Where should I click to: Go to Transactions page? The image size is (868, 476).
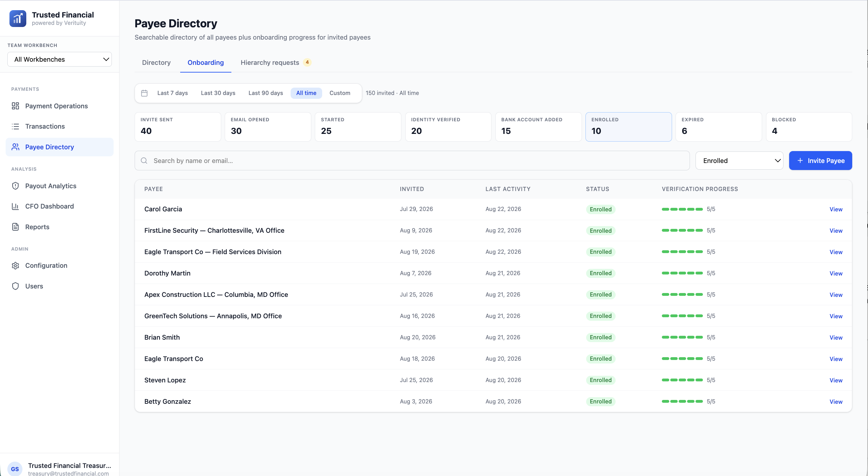click(60, 126)
